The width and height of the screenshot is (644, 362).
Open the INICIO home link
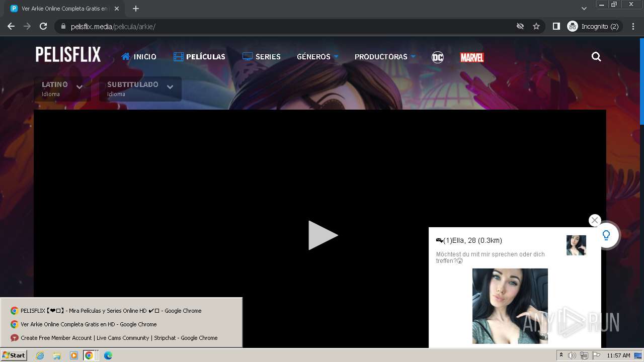pos(139,57)
